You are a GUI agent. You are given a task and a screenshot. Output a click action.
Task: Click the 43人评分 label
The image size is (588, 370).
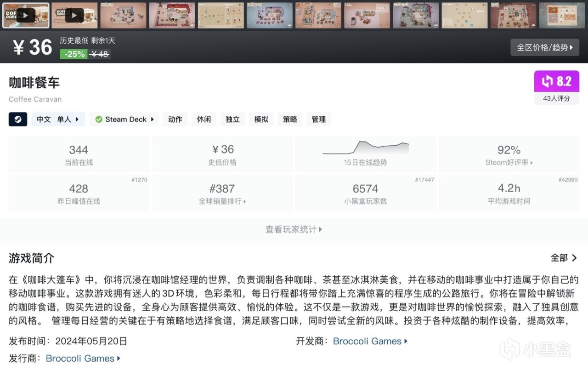[557, 98]
